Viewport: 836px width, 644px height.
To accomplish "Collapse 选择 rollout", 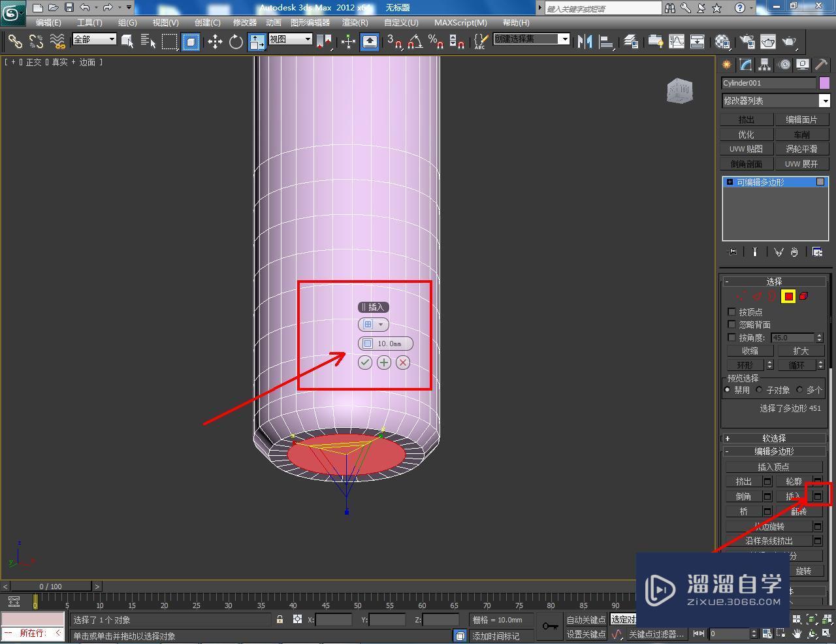I will [x=774, y=282].
